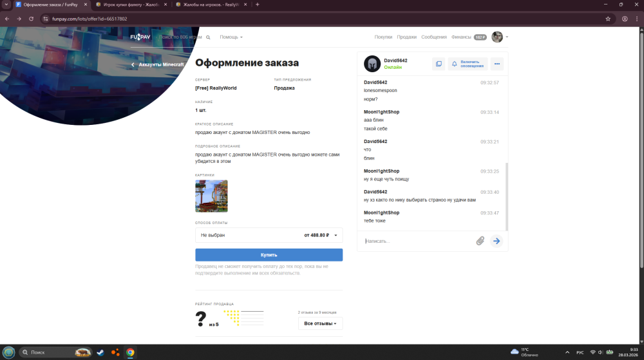Click the orange app icon in taskbar
Image resolution: width=644 pixels, height=360 pixels.
[115, 352]
